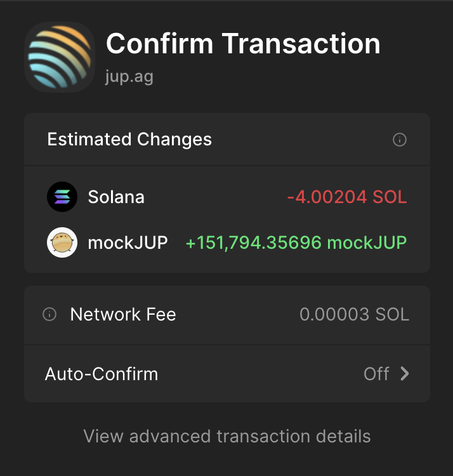Click the mockJUP token icon
This screenshot has width=453, height=476.
click(x=62, y=242)
